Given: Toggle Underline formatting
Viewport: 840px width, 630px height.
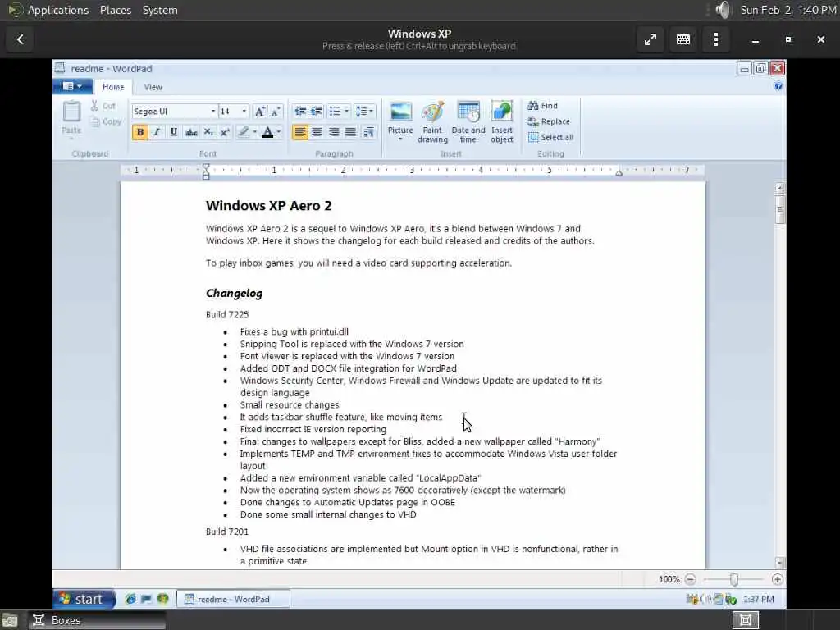Looking at the screenshot, I should coord(174,132).
